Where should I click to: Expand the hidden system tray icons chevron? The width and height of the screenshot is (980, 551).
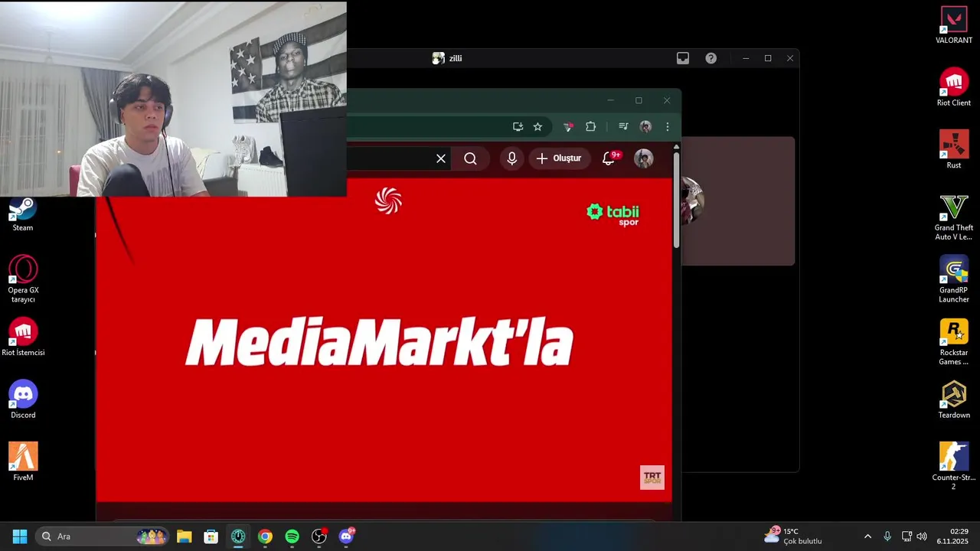pyautogui.click(x=867, y=536)
